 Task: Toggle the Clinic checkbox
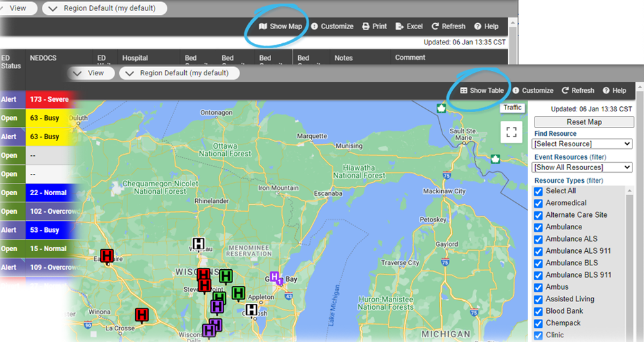[x=538, y=336]
